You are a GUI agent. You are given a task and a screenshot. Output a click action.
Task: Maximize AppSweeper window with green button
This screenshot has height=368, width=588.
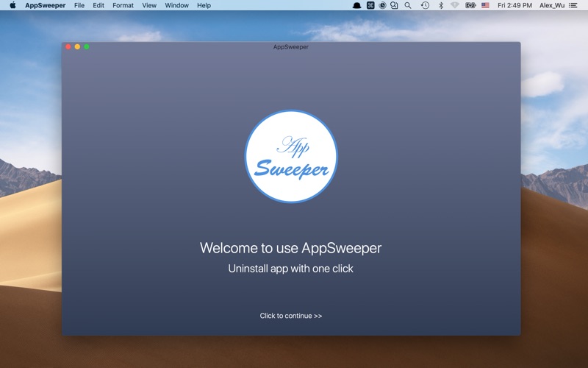[x=87, y=46]
